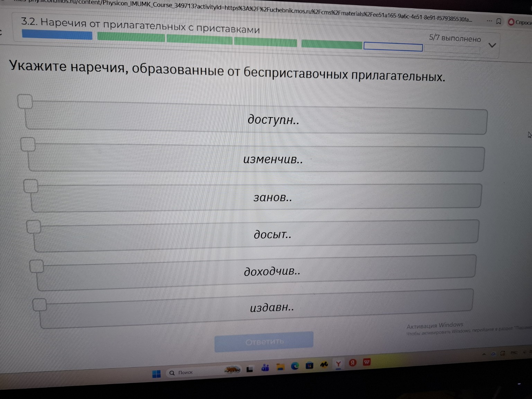Expand hidden icons in the system tray
Viewport: 532px width, 399px height.
pos(484,354)
